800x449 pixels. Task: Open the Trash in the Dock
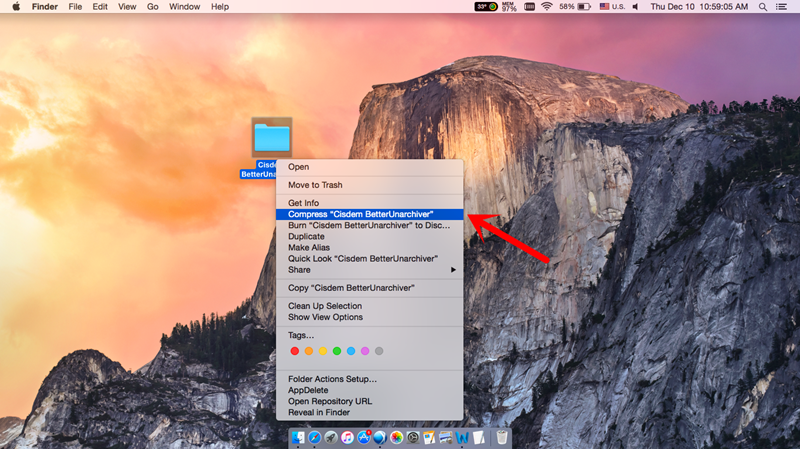tap(502, 437)
